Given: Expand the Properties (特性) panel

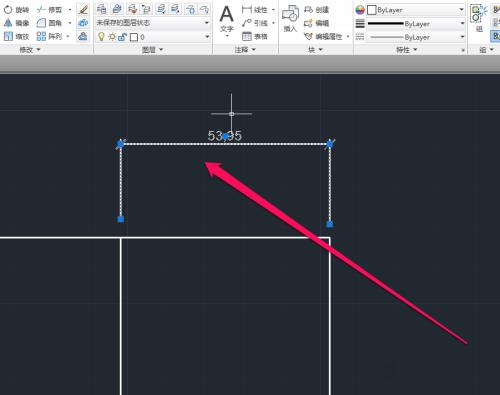Looking at the screenshot, I should click(x=407, y=50).
